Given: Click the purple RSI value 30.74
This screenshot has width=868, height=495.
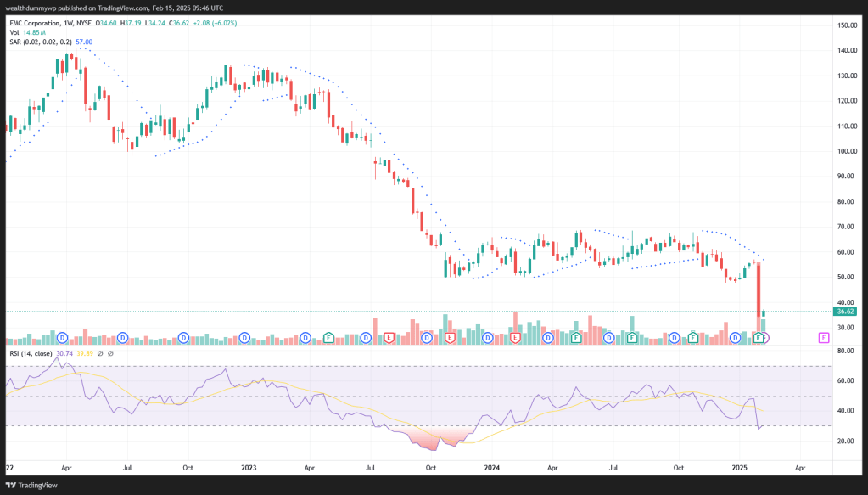Looking at the screenshot, I should coord(64,353).
